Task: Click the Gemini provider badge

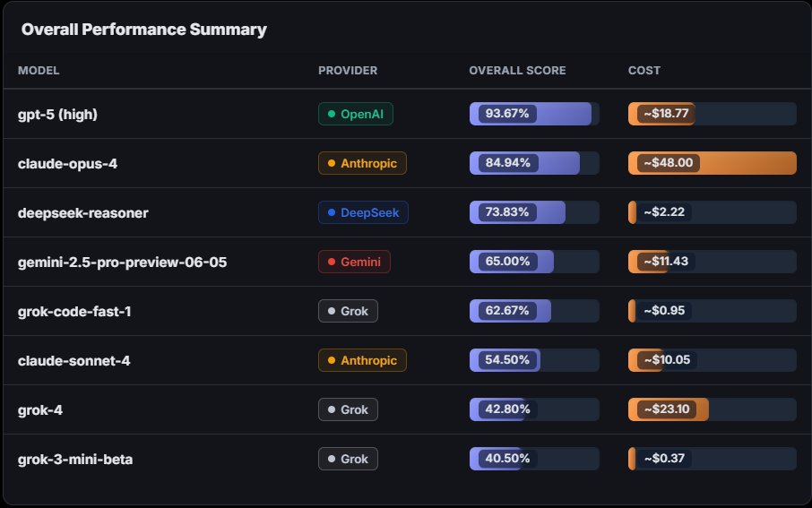Action: 354,262
